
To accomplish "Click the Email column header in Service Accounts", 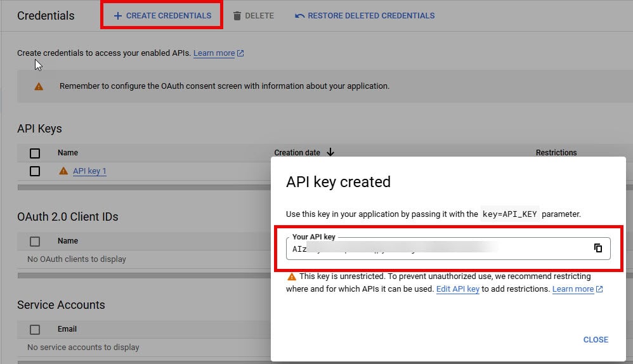I will pos(67,329).
